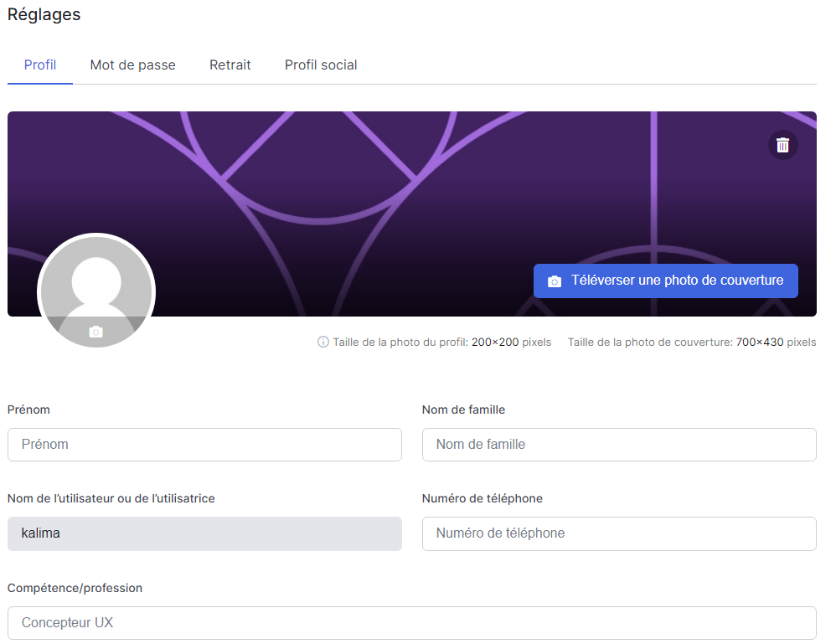Delete the cover photo with trash icon

point(782,145)
